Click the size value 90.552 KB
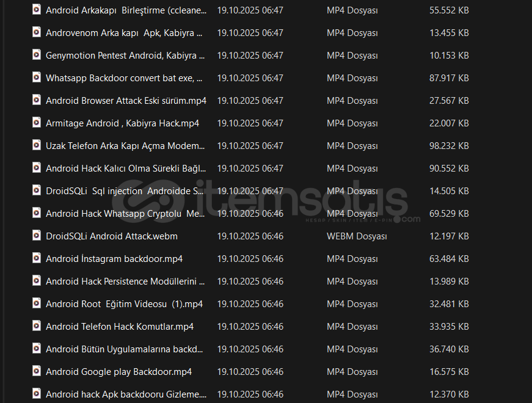Screen dimensions: 532x403 [x=449, y=169]
